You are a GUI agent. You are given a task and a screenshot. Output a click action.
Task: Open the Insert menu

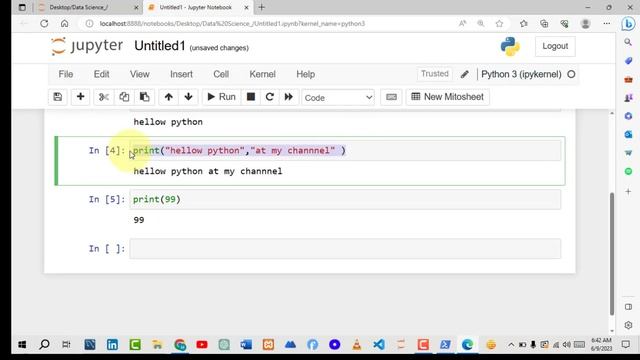click(181, 74)
